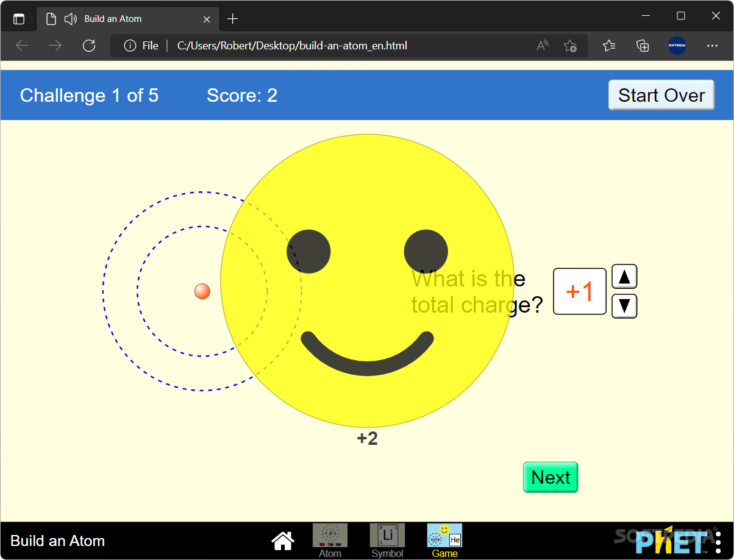Click the Start Over button
This screenshot has height=560, width=734.
pyautogui.click(x=661, y=95)
